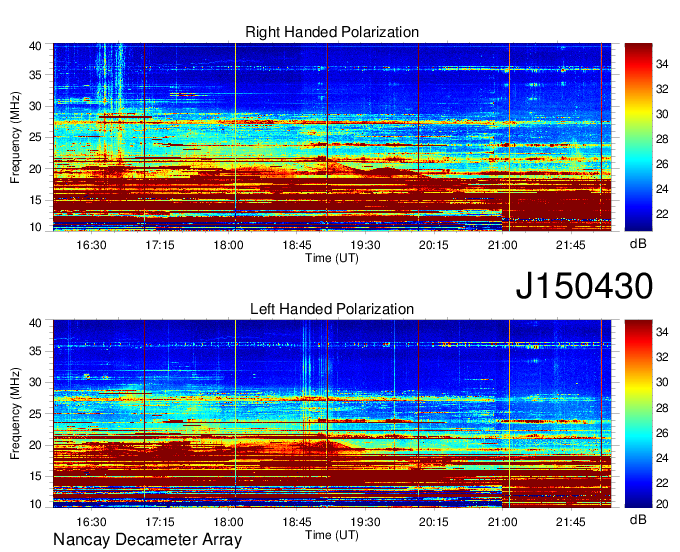Viewport: 680px width, 552px height.
Task: Click 15 MHz tick on top plot axis
Action: tap(35, 200)
